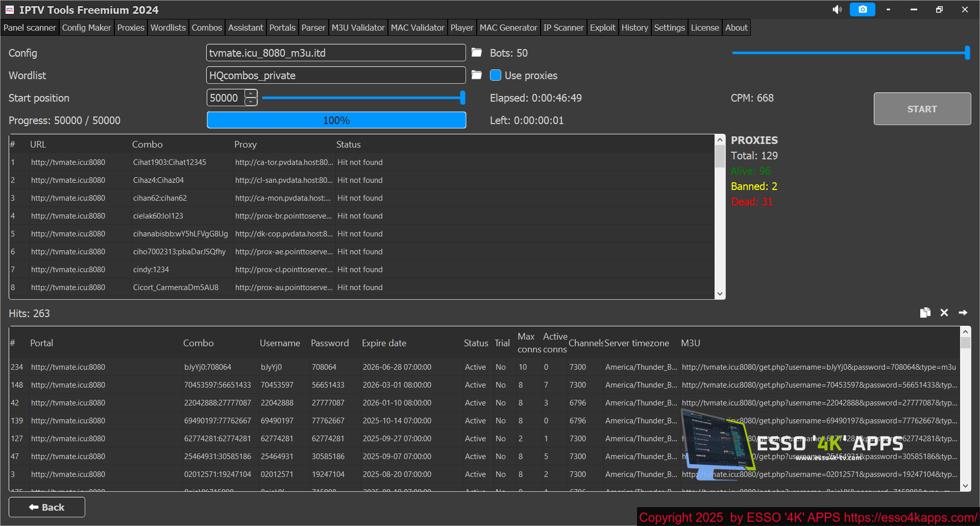
Task: Open the History tab
Action: tap(634, 28)
